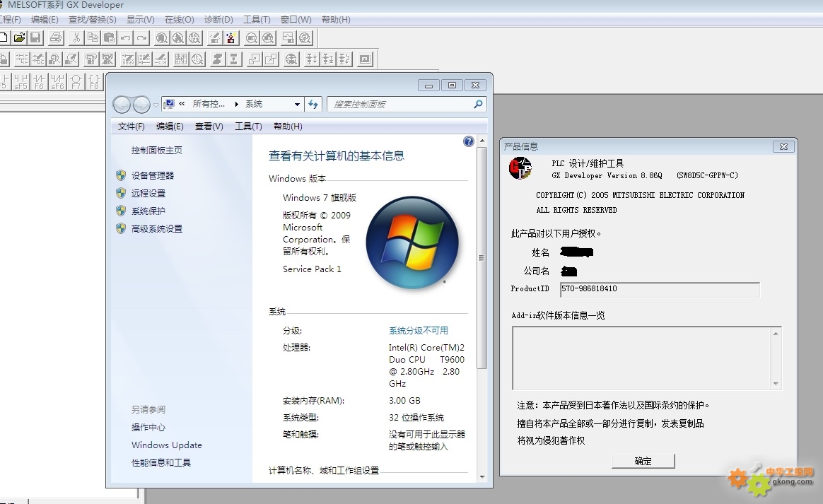Viewport: 823px width, 504px height.
Task: Click the Back arrow in Control Panel window
Action: [122, 105]
